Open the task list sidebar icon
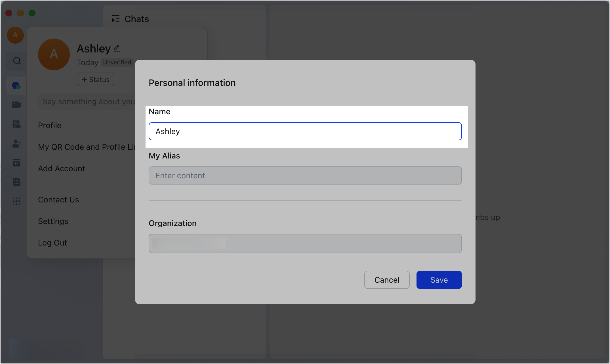Image resolution: width=610 pixels, height=364 pixels. pyautogui.click(x=16, y=182)
